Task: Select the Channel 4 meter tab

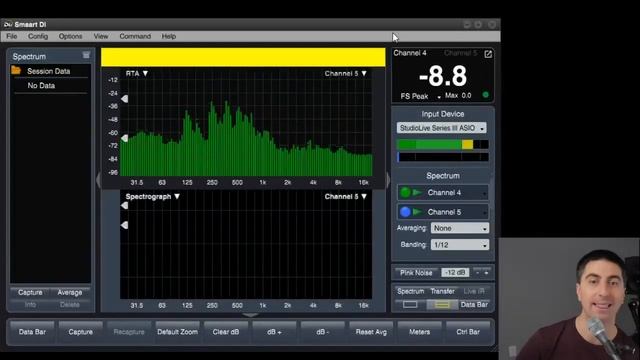Action: coord(410,53)
